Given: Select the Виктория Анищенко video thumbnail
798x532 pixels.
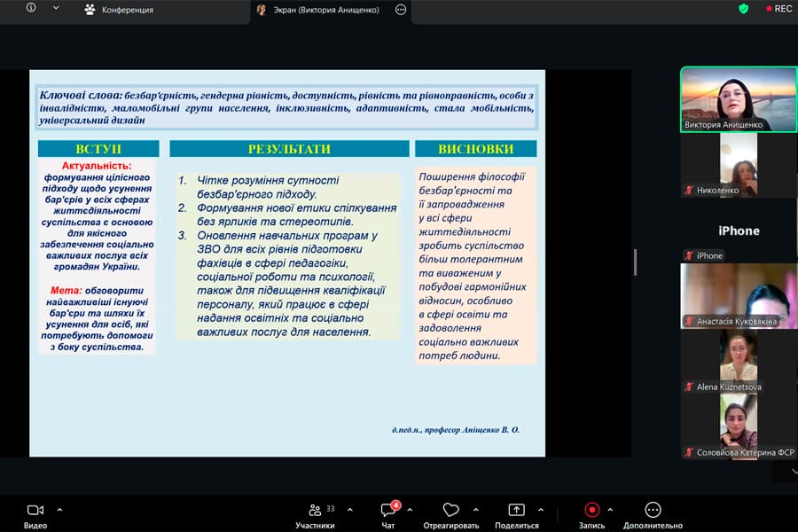Looking at the screenshot, I should 739,99.
